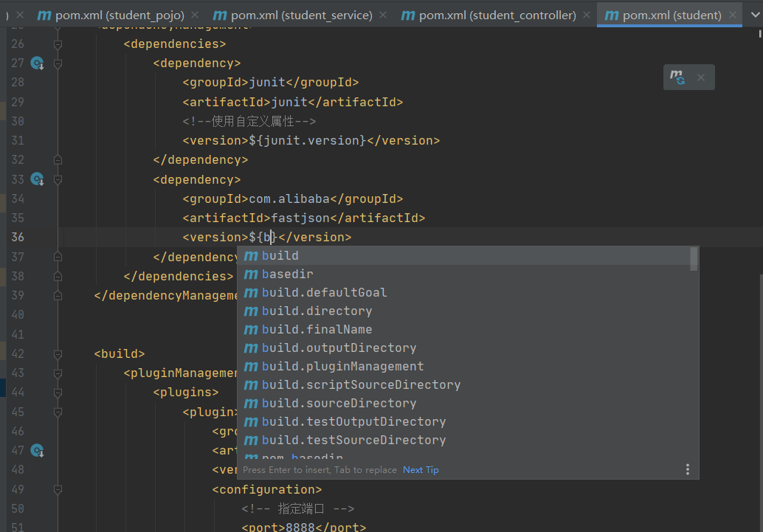Click the junit groupId on line 28
This screenshot has height=532, width=763.
click(x=267, y=82)
